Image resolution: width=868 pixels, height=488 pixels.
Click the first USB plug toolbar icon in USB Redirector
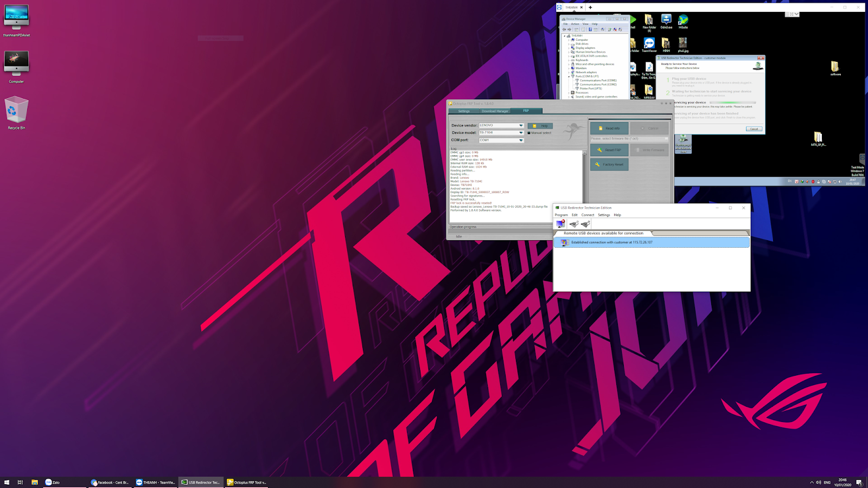(x=573, y=224)
